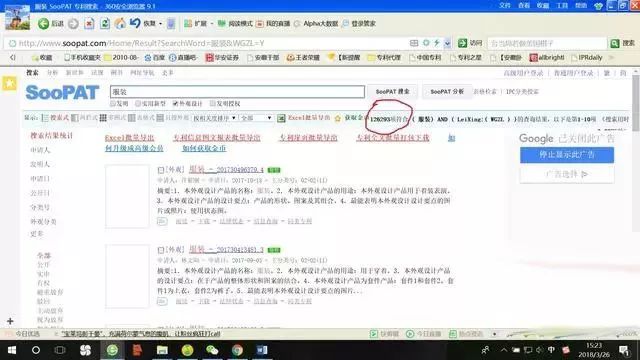
Task: Open the address bar history dropdown arrow
Action: (x=447, y=43)
